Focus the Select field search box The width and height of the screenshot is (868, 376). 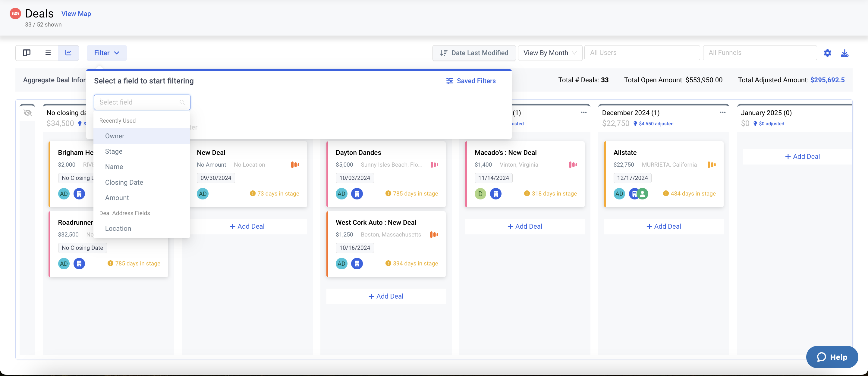[x=142, y=102]
